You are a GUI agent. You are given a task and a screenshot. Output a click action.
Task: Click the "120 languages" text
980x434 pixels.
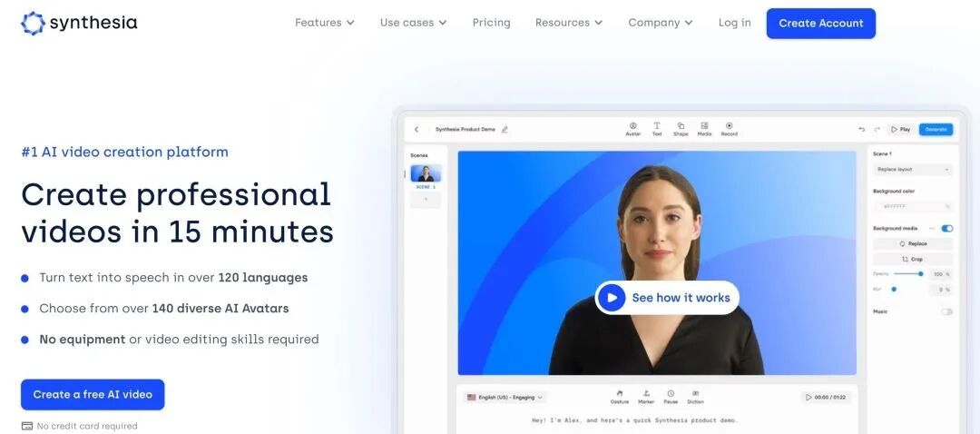pyautogui.click(x=262, y=277)
